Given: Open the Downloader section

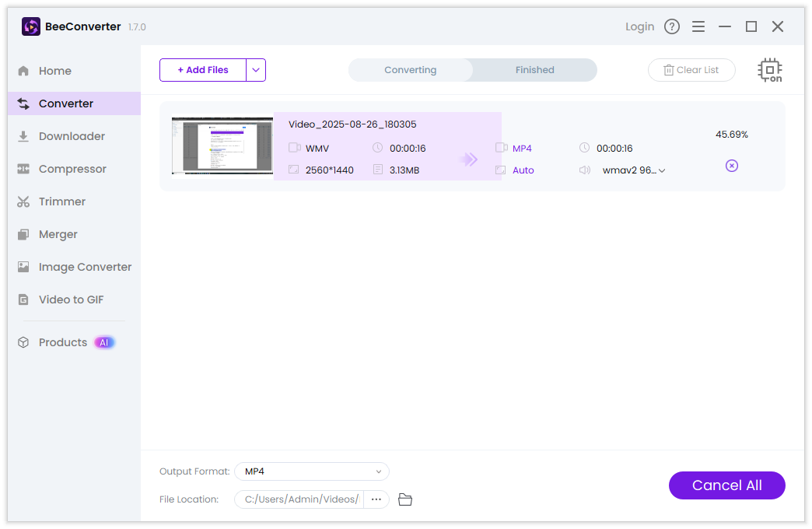Looking at the screenshot, I should (x=72, y=136).
